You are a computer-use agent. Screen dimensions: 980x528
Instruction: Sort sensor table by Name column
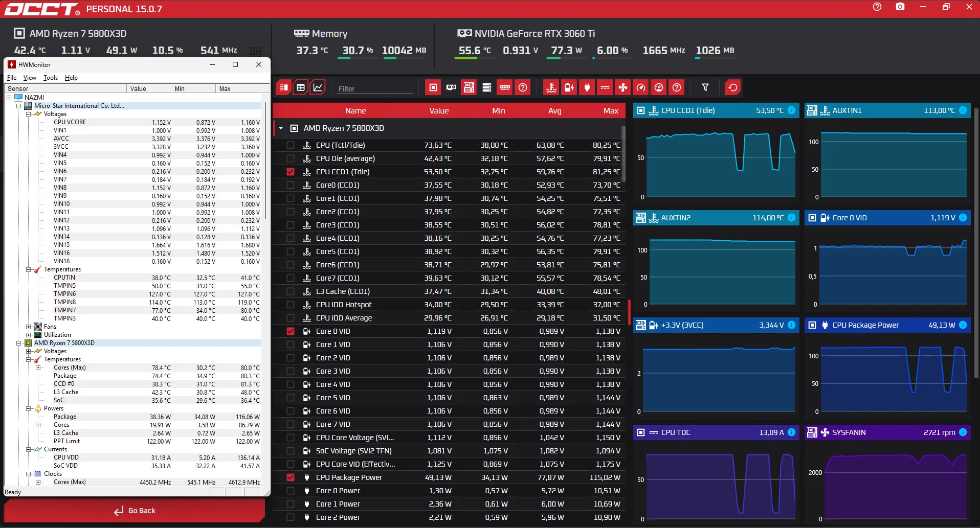pos(355,111)
